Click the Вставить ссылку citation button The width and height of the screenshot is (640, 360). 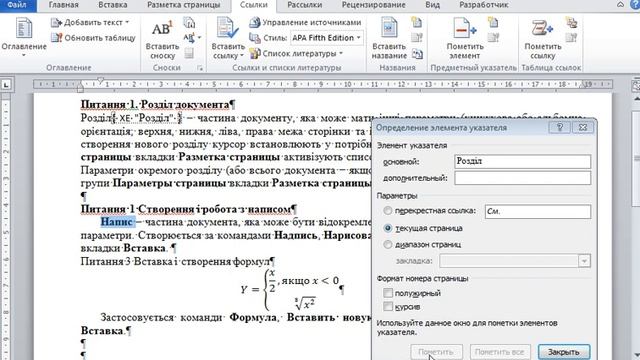click(228, 39)
